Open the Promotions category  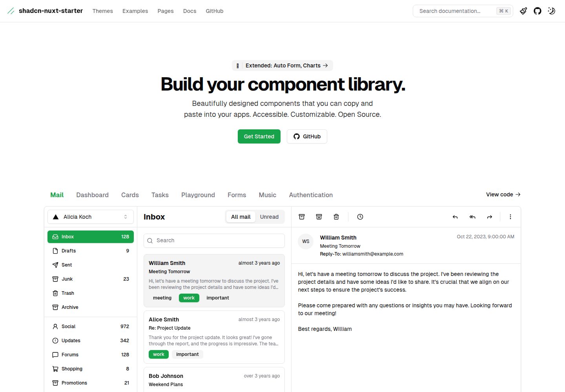[91, 383]
